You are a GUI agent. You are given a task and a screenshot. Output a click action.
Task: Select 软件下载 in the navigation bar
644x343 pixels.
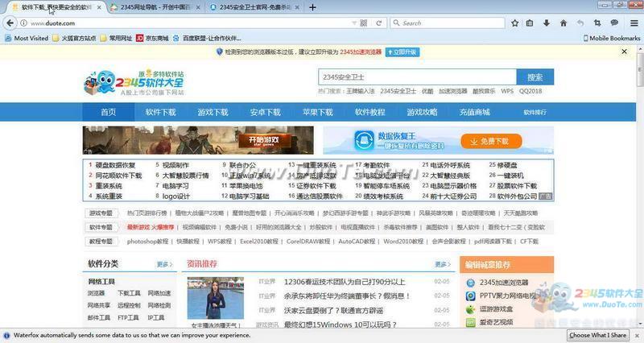point(160,112)
